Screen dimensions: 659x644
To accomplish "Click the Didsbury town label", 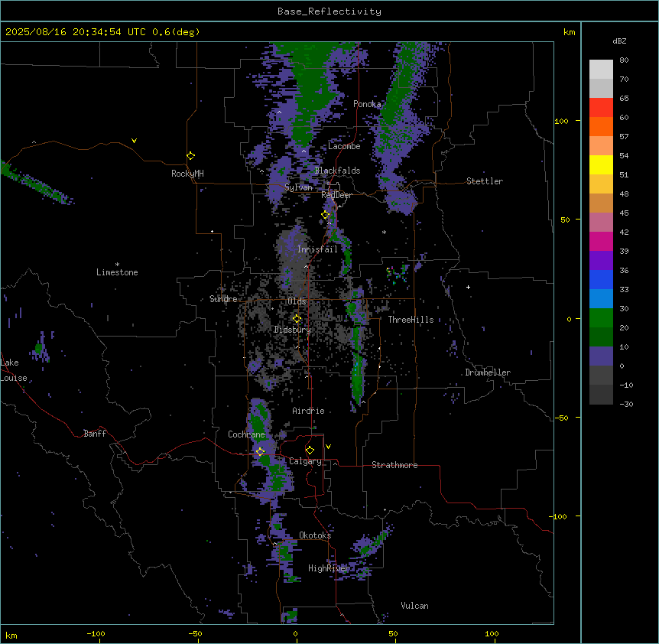I will (293, 330).
